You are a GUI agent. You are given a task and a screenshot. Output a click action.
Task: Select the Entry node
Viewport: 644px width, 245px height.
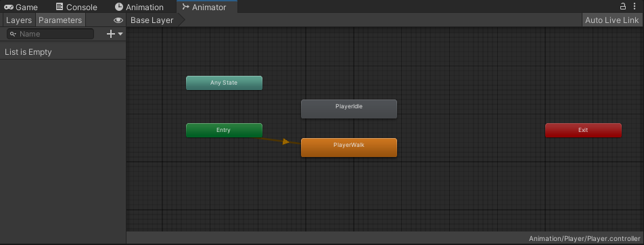[x=225, y=131]
